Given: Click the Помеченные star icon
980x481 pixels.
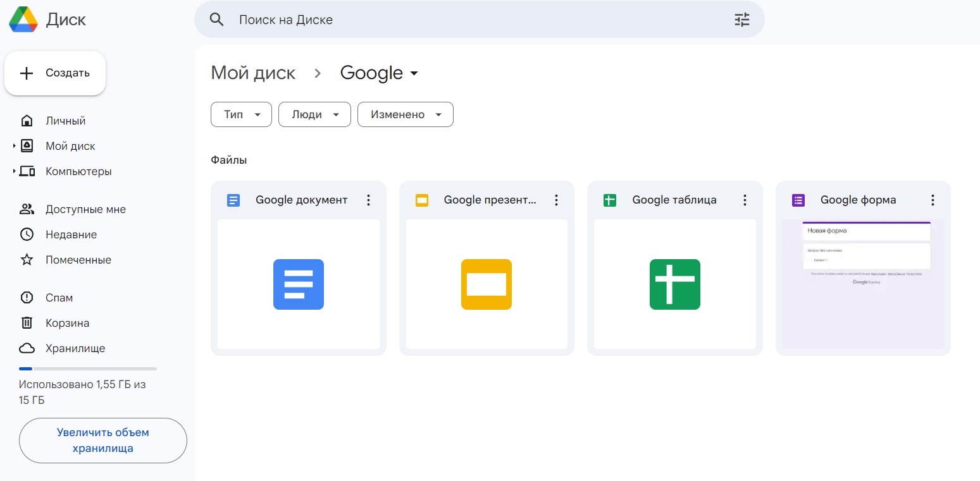Looking at the screenshot, I should click(x=27, y=260).
